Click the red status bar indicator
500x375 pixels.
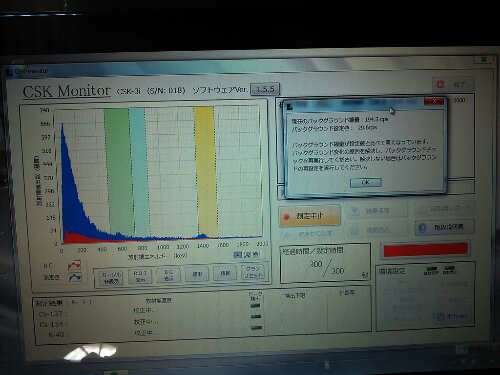click(425, 250)
